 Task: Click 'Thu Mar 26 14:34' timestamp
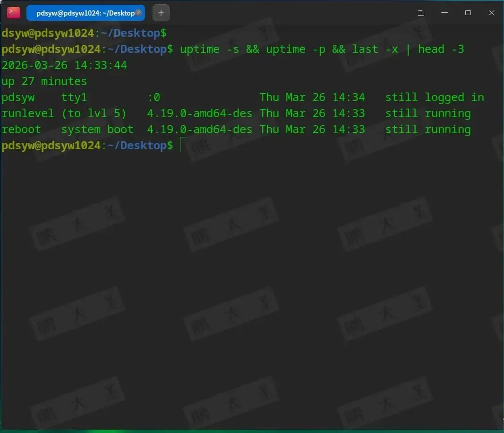pos(312,97)
